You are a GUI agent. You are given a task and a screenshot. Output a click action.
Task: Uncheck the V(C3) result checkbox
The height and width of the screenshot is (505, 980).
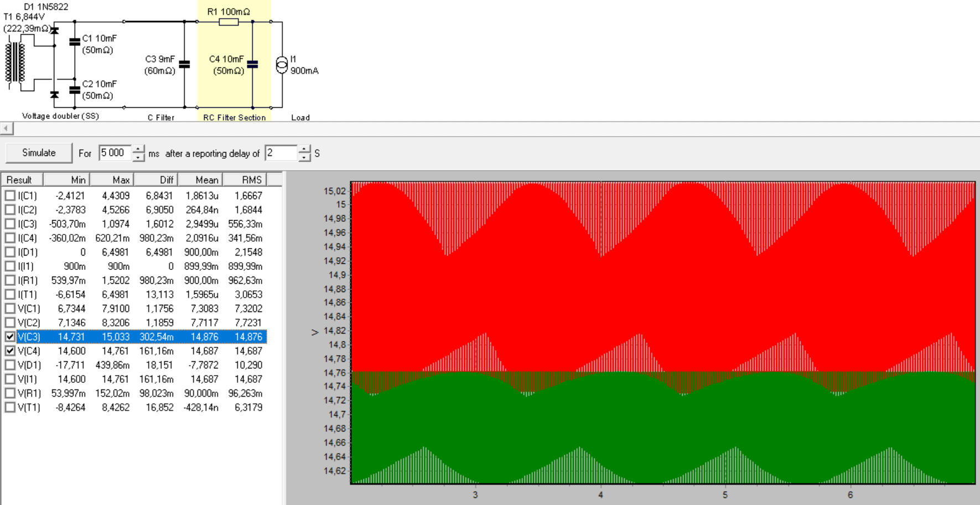tap(10, 336)
